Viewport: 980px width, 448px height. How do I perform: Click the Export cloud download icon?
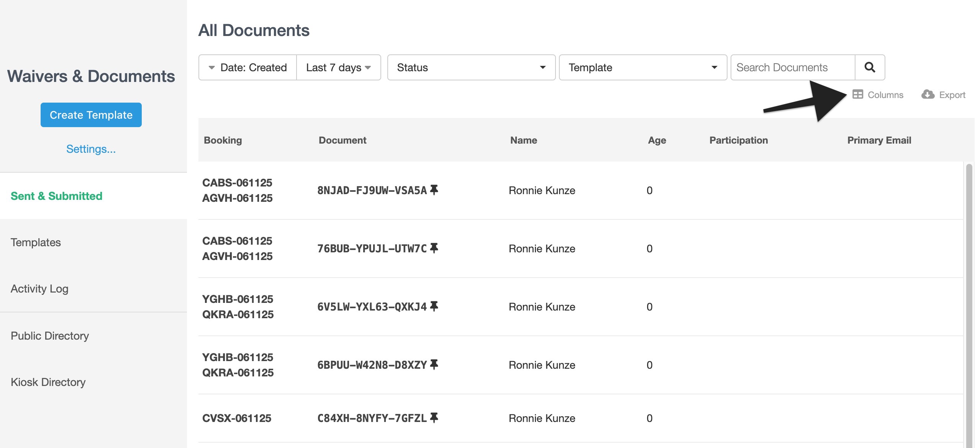tap(928, 94)
